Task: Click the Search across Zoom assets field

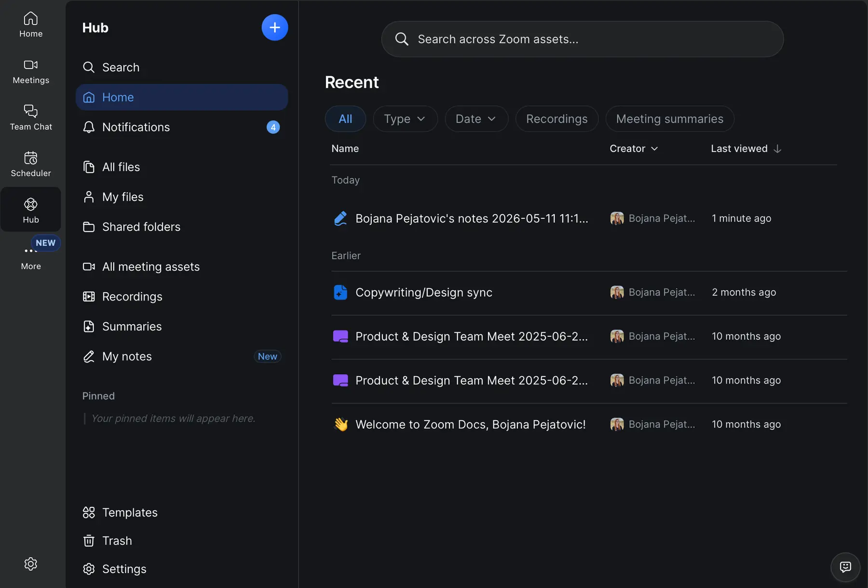Action: (x=583, y=39)
